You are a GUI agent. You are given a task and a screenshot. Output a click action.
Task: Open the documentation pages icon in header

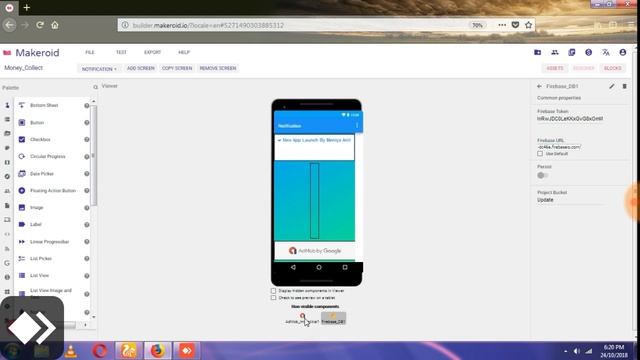pyautogui.click(x=571, y=52)
